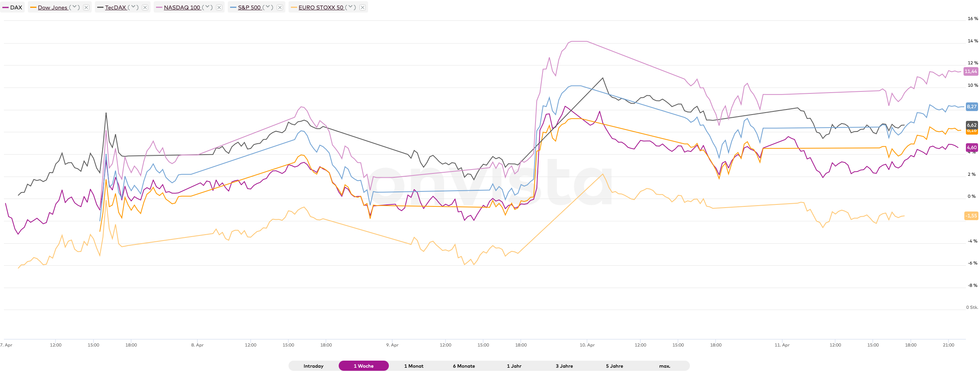Click the S&P 500 value badge 8,27
This screenshot has height=372, width=980.
[x=971, y=107]
